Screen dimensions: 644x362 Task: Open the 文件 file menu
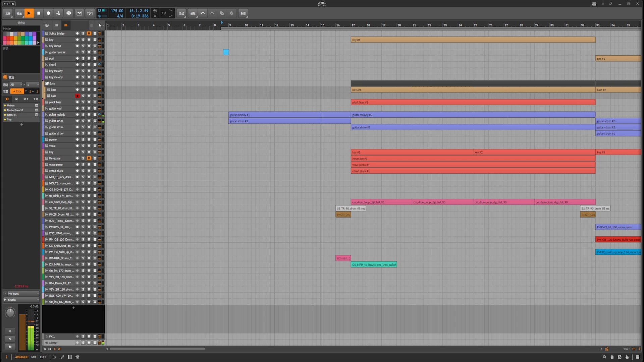pyautogui.click(x=8, y=13)
